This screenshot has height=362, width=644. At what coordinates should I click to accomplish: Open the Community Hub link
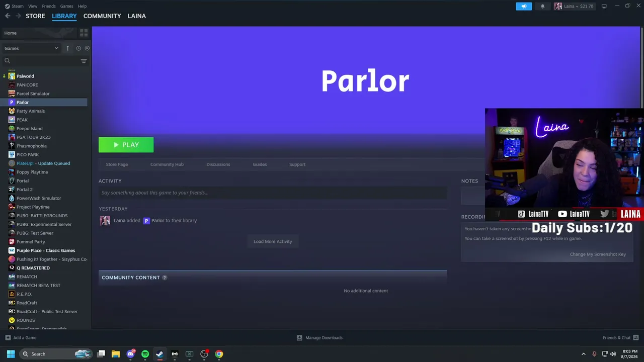(167, 164)
